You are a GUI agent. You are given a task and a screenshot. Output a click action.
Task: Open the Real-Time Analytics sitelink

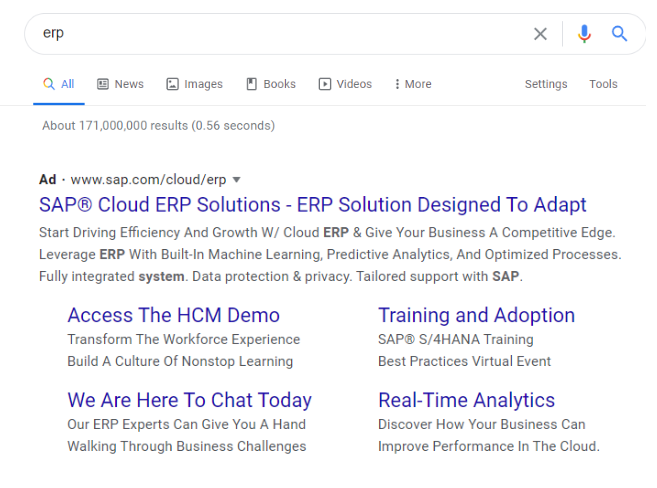[466, 400]
